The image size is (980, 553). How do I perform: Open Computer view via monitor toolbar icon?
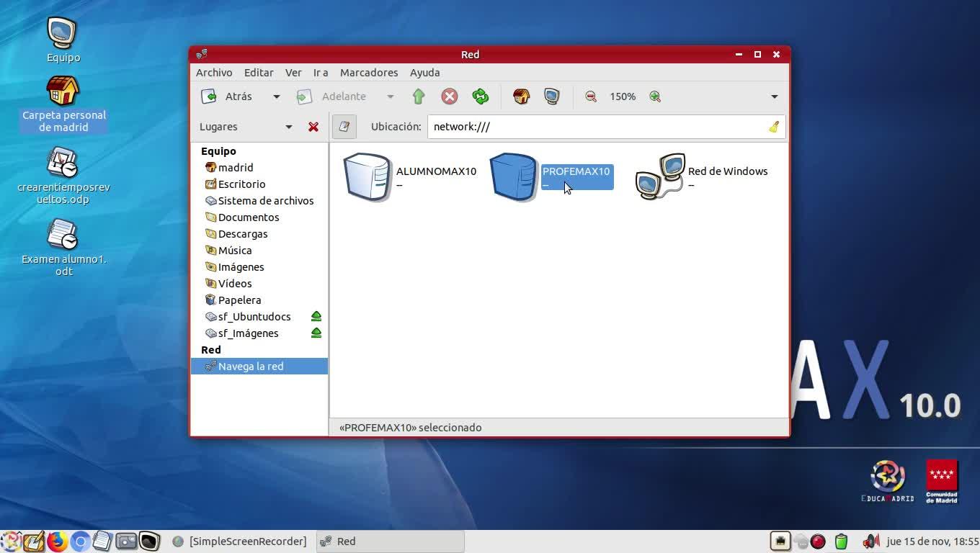pos(552,96)
